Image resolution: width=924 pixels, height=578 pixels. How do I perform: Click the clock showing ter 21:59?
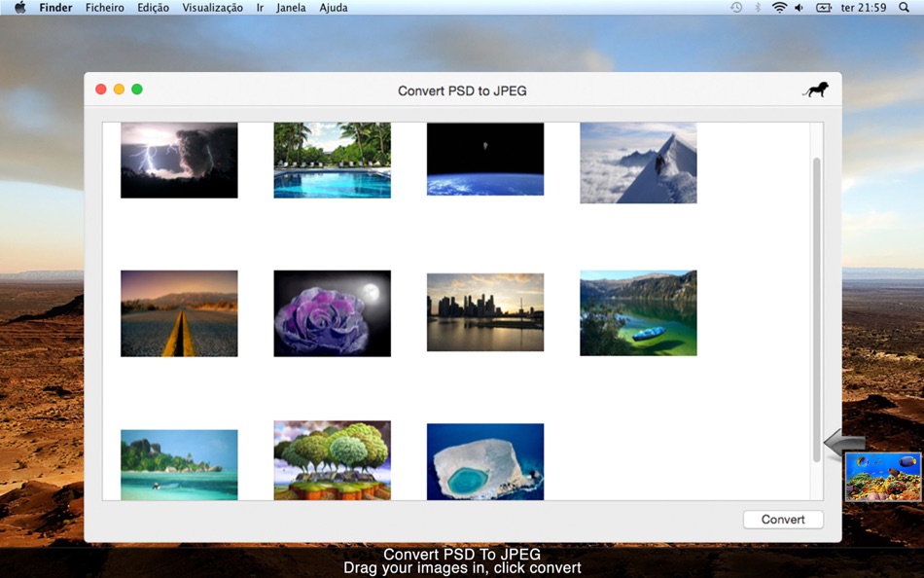tap(862, 8)
